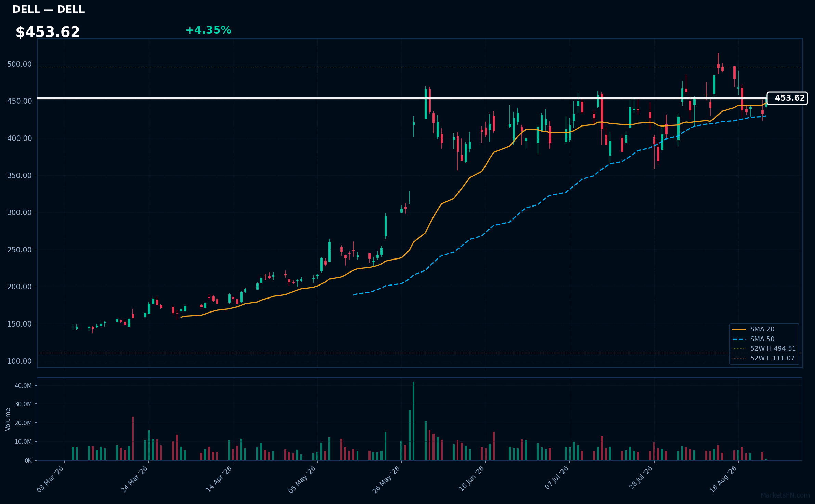Click the 450.00 price axis label
815x504 pixels.
point(20,101)
